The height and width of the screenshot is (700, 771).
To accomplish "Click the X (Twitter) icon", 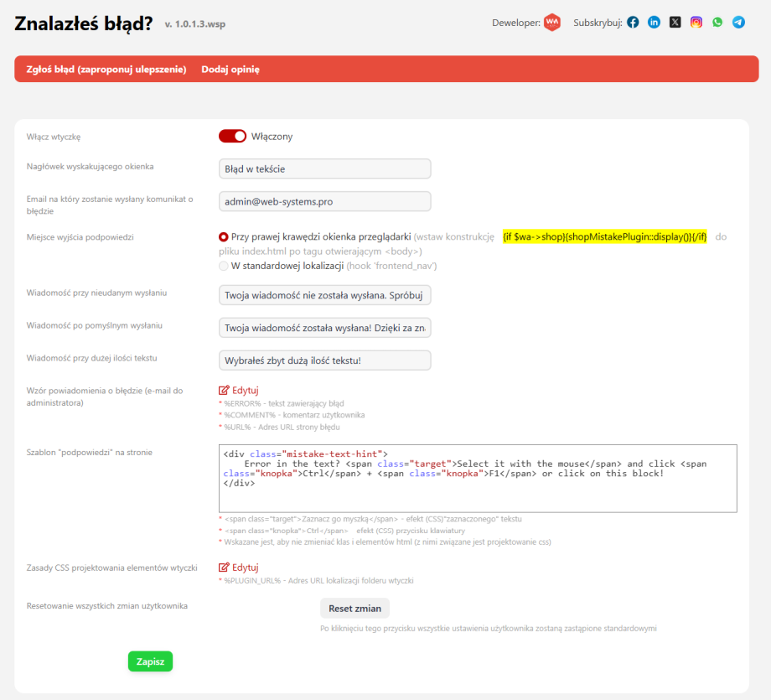I will tap(675, 23).
